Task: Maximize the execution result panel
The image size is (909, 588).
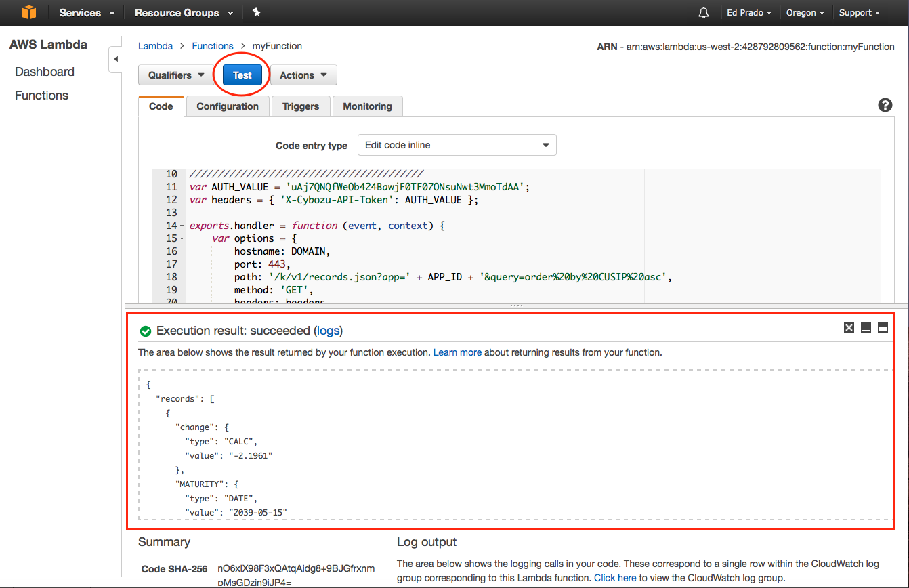Action: [883, 328]
